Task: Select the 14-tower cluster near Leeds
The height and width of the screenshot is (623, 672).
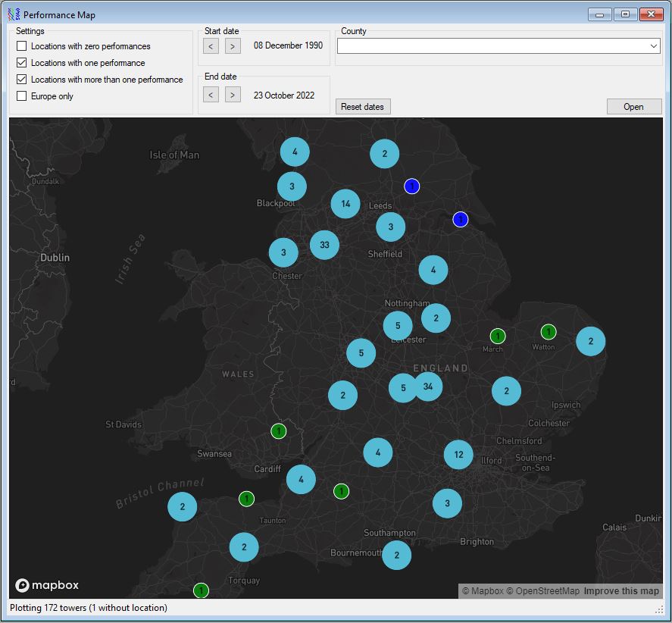Action: pyautogui.click(x=345, y=204)
